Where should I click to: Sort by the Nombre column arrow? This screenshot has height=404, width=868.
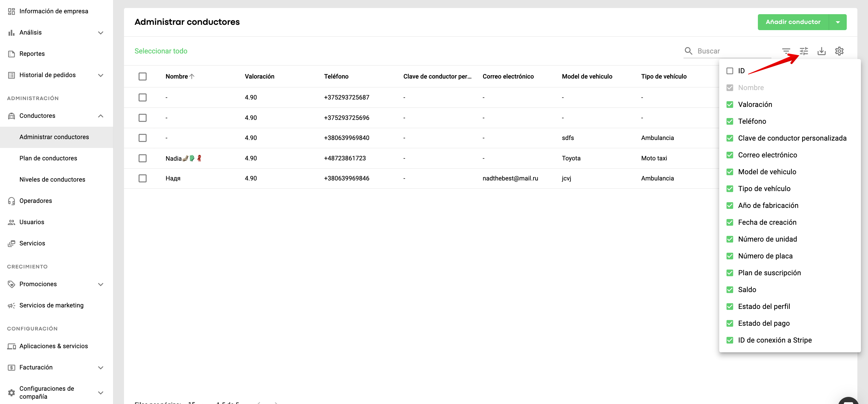(192, 76)
